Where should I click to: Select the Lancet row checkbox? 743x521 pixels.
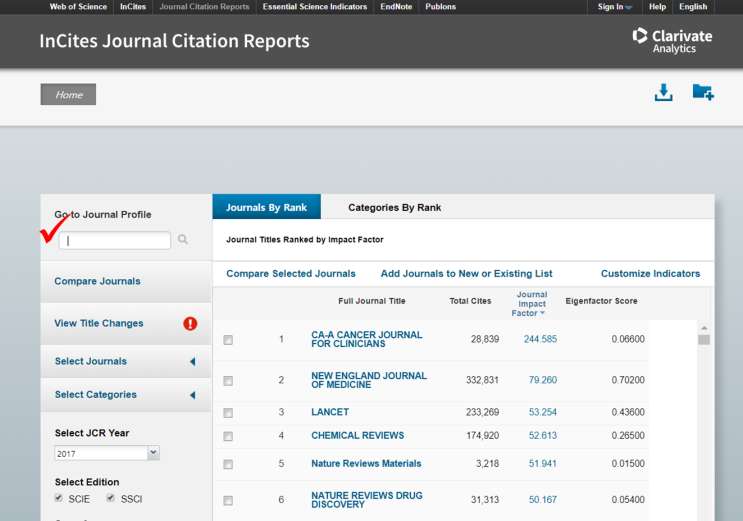[228, 413]
